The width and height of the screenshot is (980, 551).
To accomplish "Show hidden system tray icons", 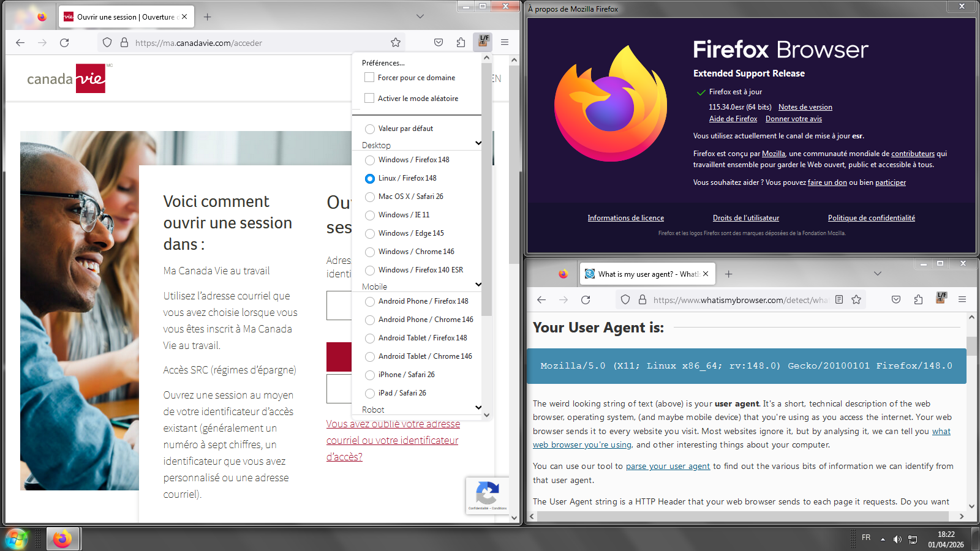I will tap(883, 539).
